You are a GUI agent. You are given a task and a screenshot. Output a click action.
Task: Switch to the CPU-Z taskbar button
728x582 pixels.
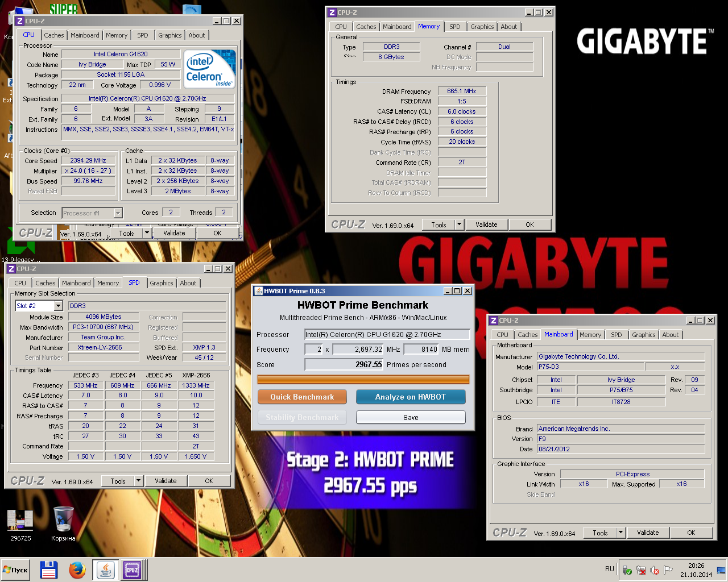click(x=132, y=570)
